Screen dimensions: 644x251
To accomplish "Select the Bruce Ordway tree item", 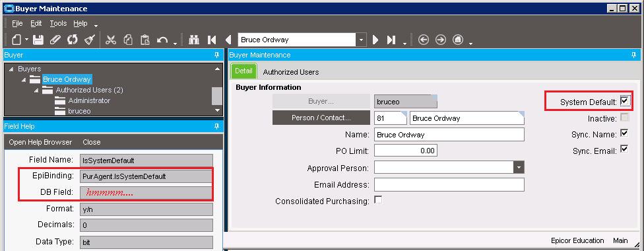I will click(x=67, y=79).
